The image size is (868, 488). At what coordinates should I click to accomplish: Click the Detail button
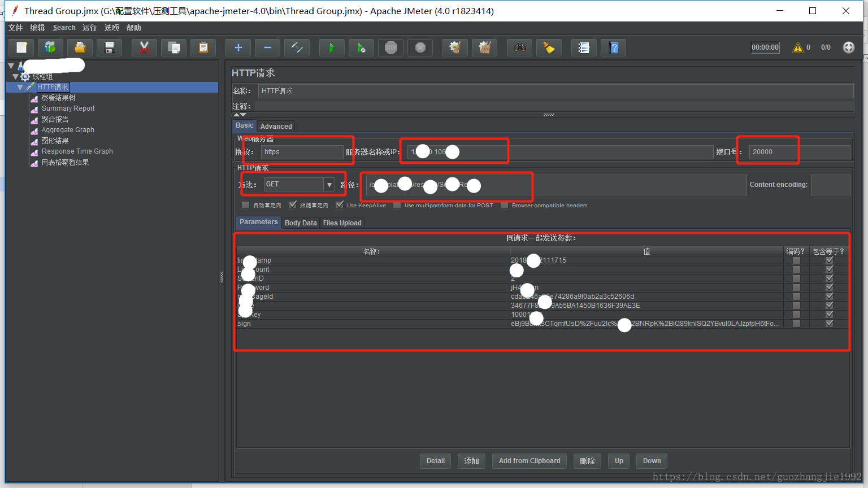(x=435, y=461)
